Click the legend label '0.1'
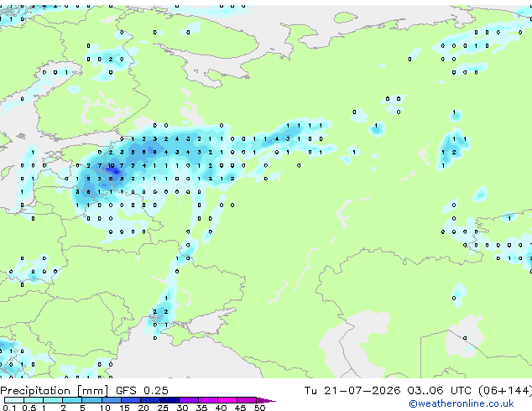Screen dimensions: 532x411 9,408
